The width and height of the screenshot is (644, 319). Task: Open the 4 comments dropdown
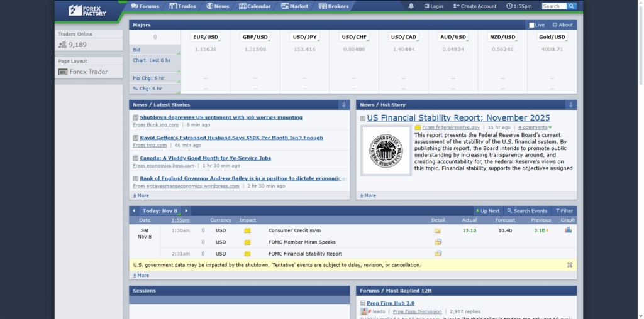click(x=534, y=127)
